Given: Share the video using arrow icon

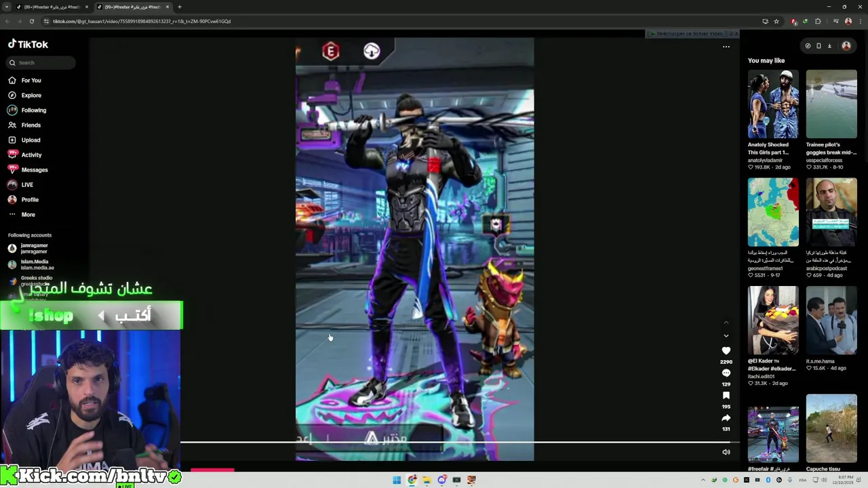Looking at the screenshot, I should click(726, 418).
